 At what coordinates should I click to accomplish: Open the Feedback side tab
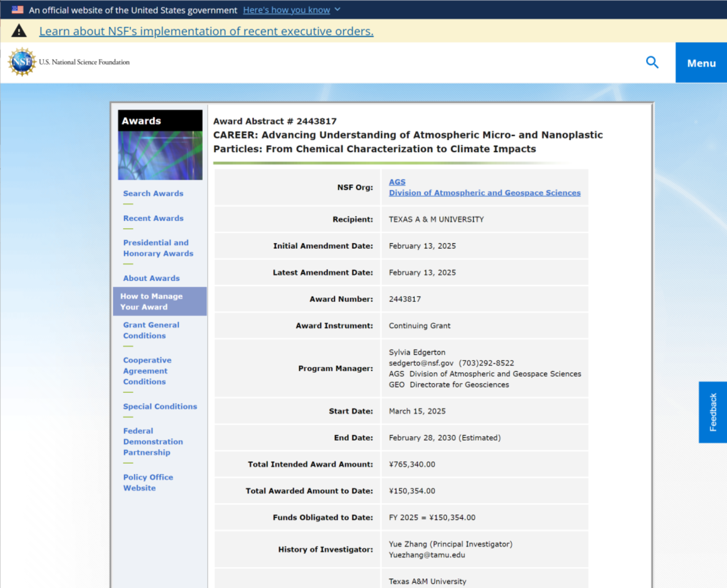713,412
